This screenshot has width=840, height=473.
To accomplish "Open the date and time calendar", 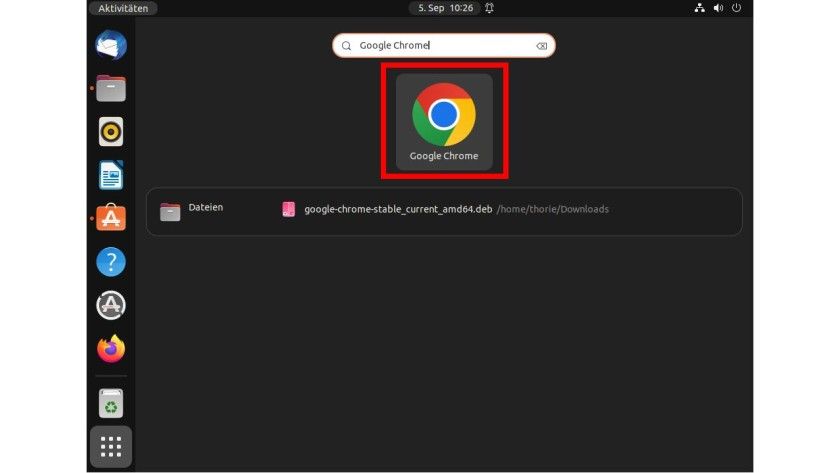I will click(445, 8).
